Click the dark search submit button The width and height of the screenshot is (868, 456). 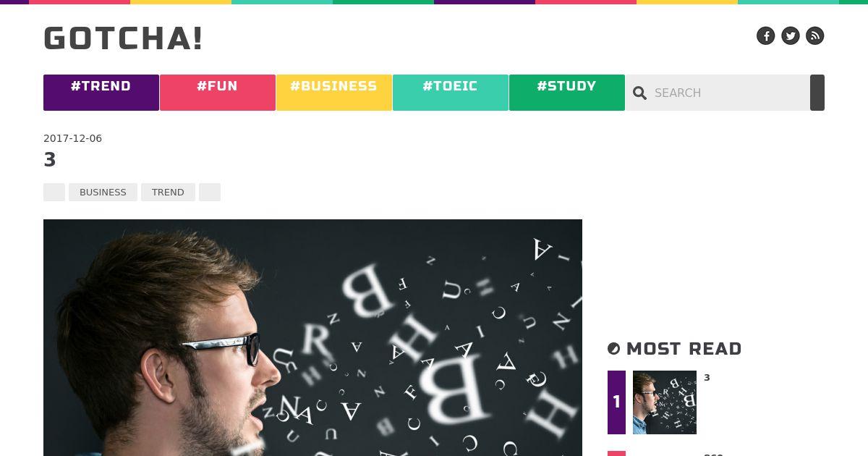tap(817, 93)
